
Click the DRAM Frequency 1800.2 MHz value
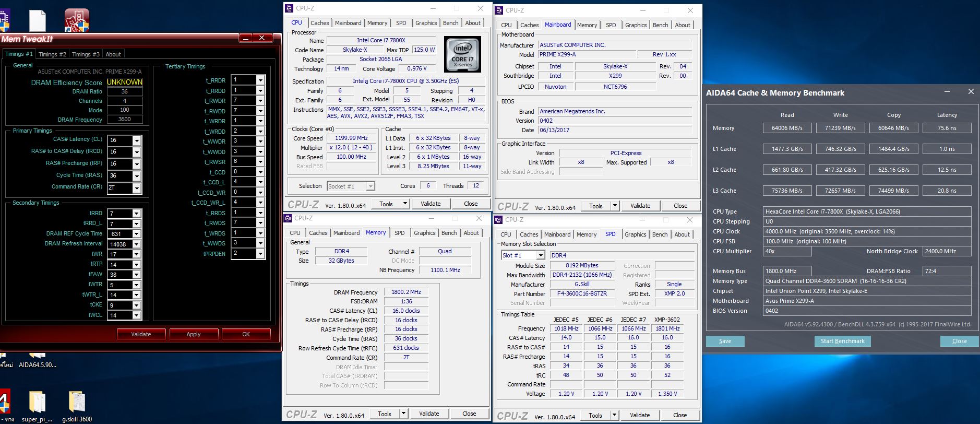pos(406,292)
